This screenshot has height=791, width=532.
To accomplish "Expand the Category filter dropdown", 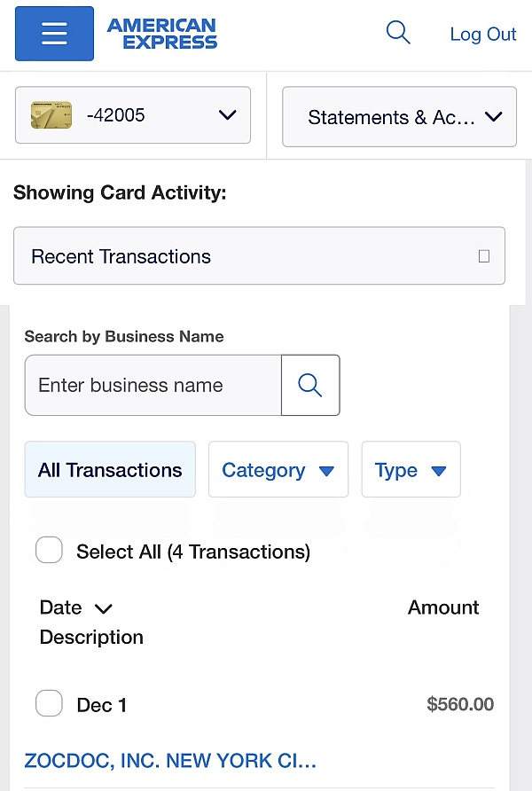I will (x=278, y=470).
